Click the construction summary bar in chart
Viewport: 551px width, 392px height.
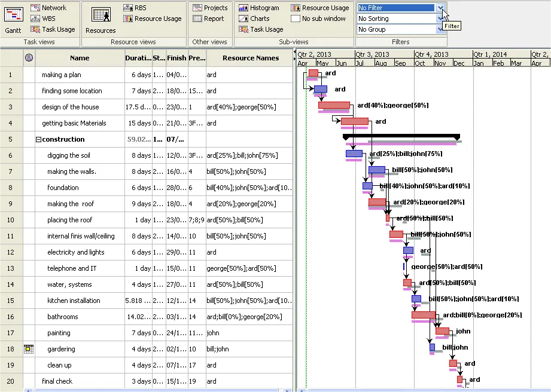(x=401, y=137)
